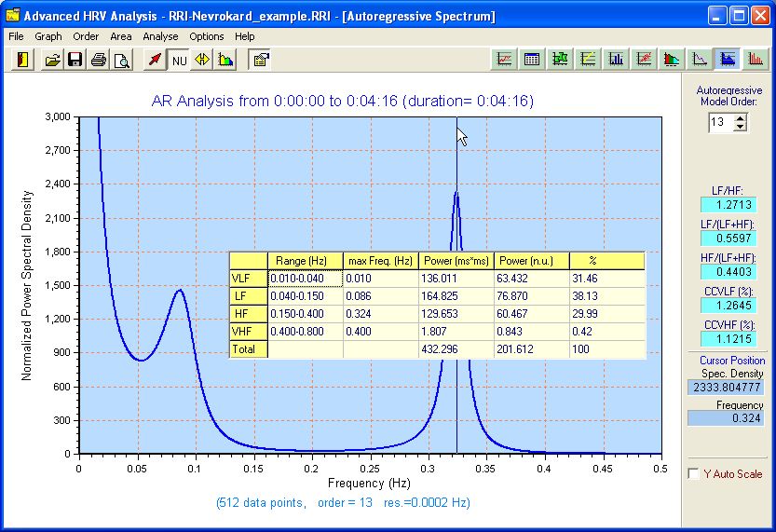The height and width of the screenshot is (532, 776).
Task: Click the data table view icon
Action: pyautogui.click(x=532, y=60)
